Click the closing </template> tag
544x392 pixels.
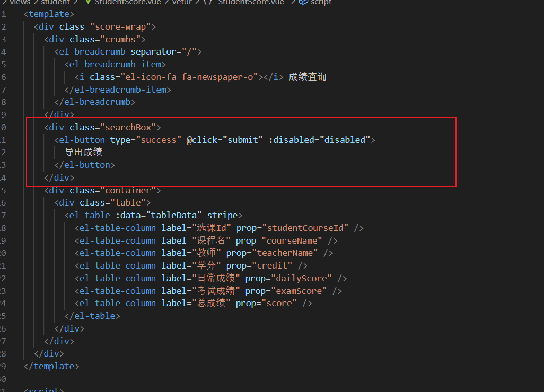(x=51, y=366)
